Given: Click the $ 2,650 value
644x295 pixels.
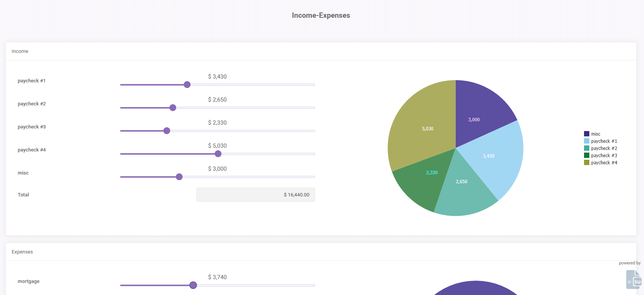Looking at the screenshot, I should pyautogui.click(x=217, y=100).
